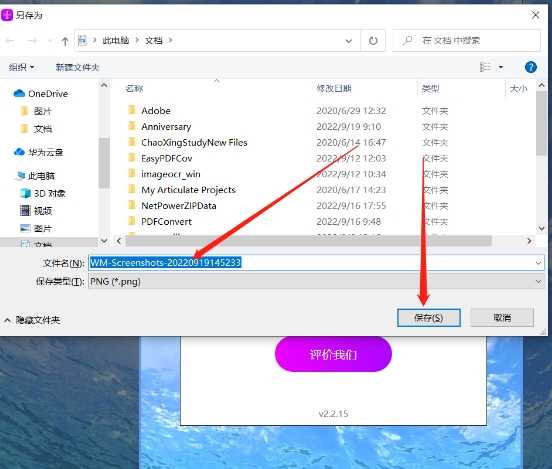552x469 pixels.
Task: Change the view layout icon
Action: [485, 67]
